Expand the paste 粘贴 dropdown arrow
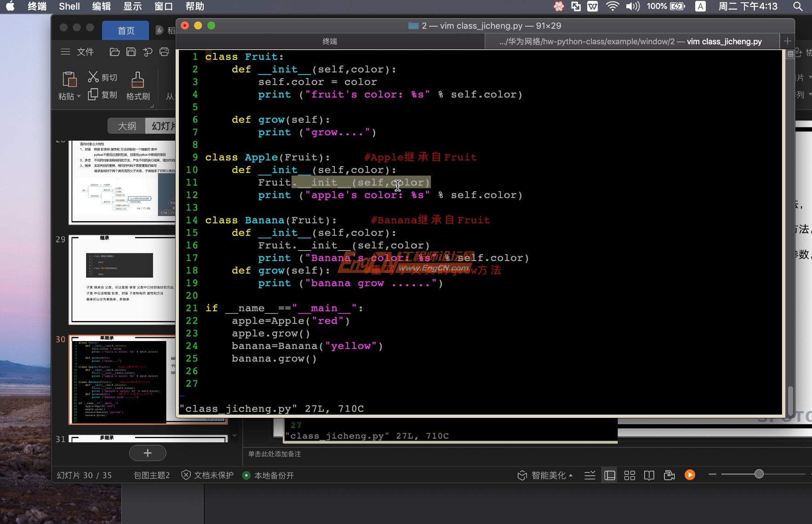The width and height of the screenshot is (812, 524). [79, 97]
